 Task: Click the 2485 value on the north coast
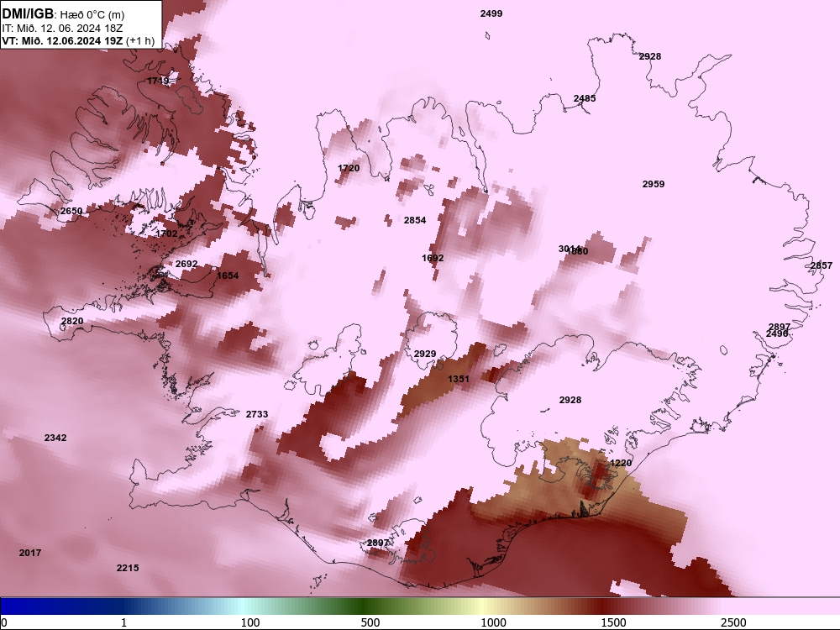585,98
